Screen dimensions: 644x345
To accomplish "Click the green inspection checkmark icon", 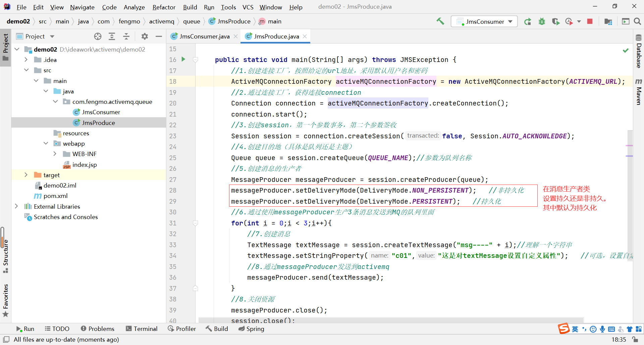I will pyautogui.click(x=626, y=50).
